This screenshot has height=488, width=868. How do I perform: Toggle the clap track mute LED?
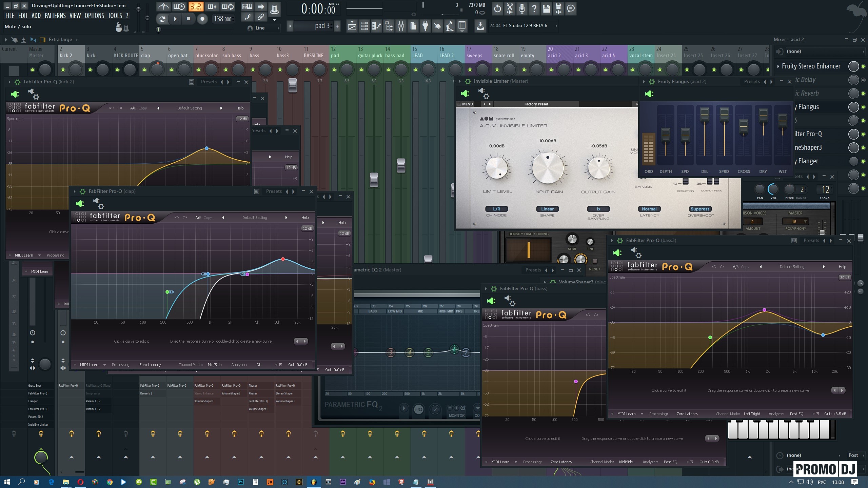pyautogui.click(x=144, y=70)
